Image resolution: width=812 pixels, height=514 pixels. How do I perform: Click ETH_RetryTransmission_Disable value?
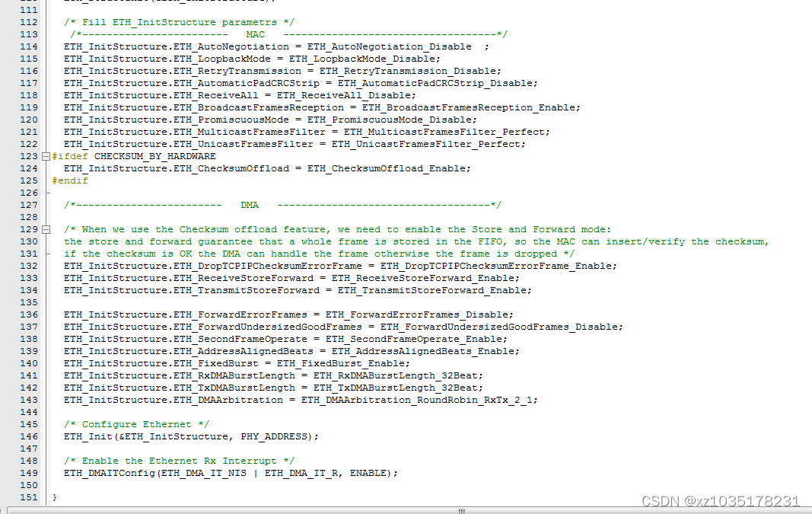click(409, 71)
